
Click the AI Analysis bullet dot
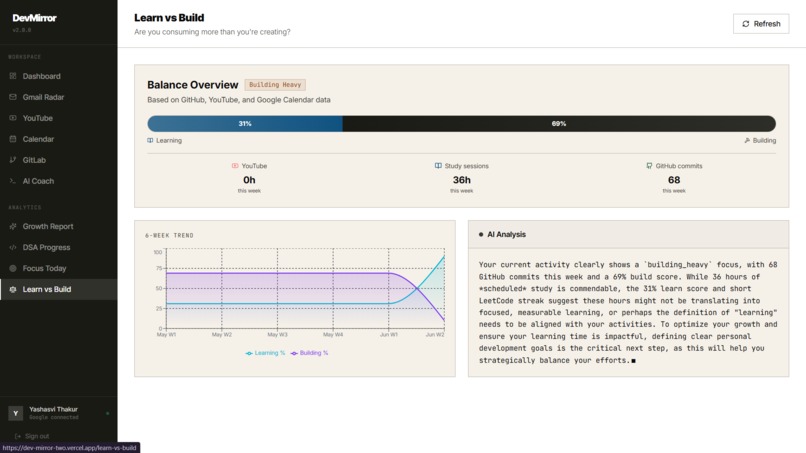pyautogui.click(x=481, y=234)
